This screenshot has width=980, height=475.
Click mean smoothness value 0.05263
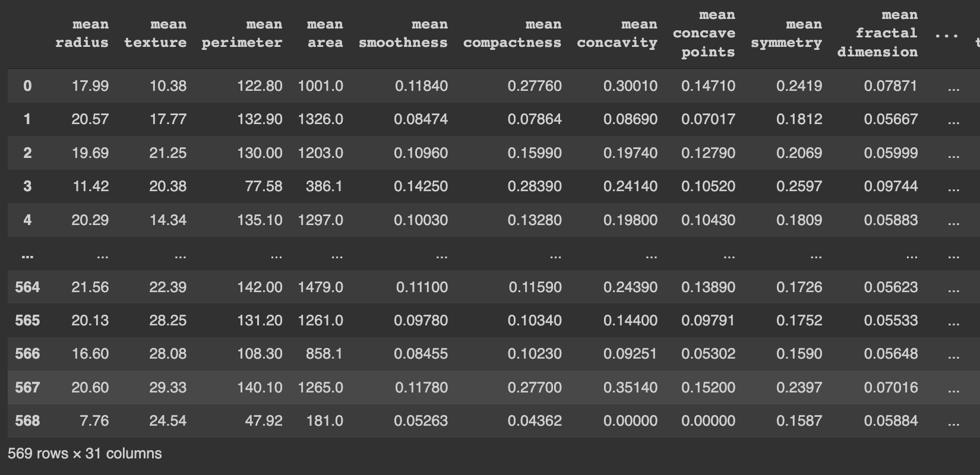point(421,421)
